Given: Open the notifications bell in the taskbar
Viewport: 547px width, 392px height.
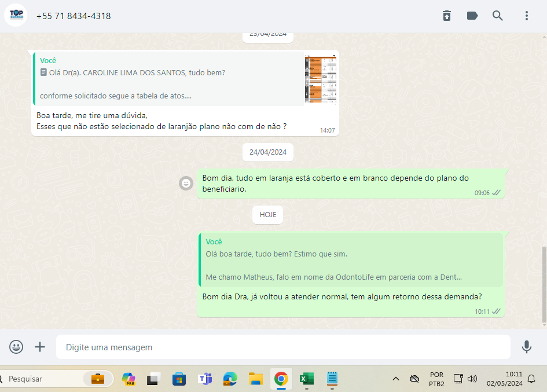Looking at the screenshot, I should coord(531,379).
